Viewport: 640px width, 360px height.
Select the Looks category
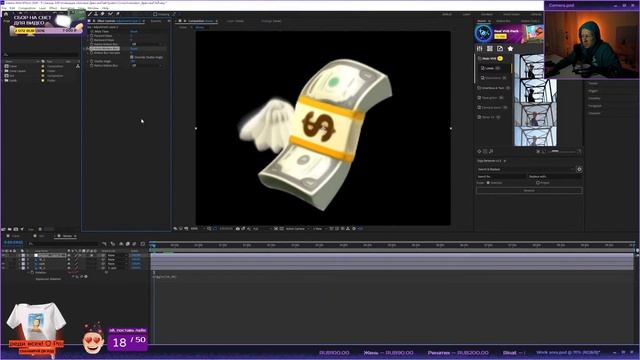[x=491, y=68]
